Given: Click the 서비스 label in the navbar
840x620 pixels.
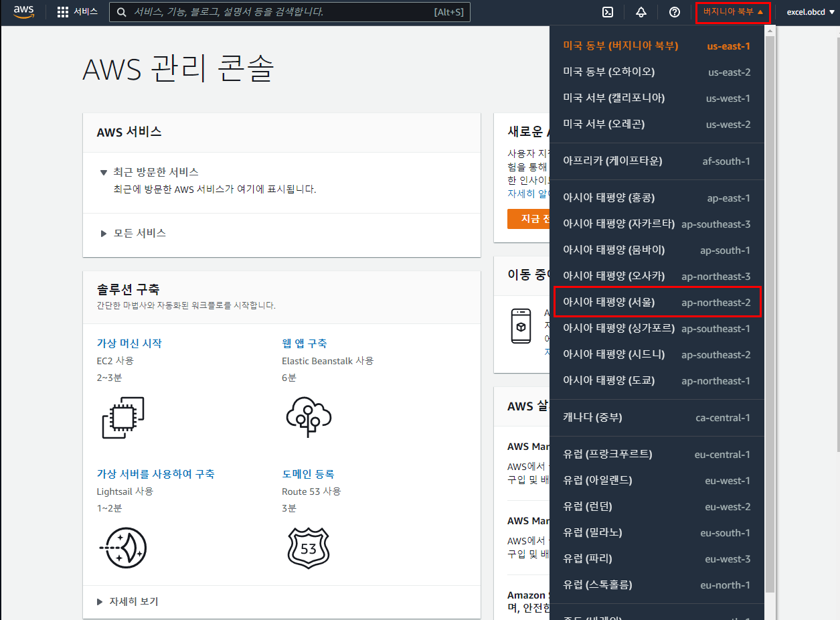Looking at the screenshot, I should click(x=86, y=12).
